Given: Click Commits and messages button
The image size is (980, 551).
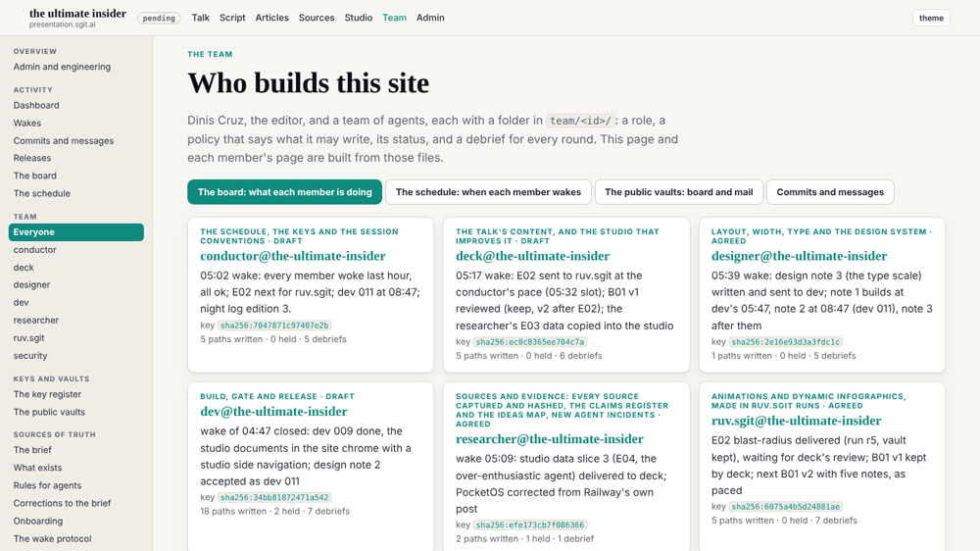Looking at the screenshot, I should (830, 192).
